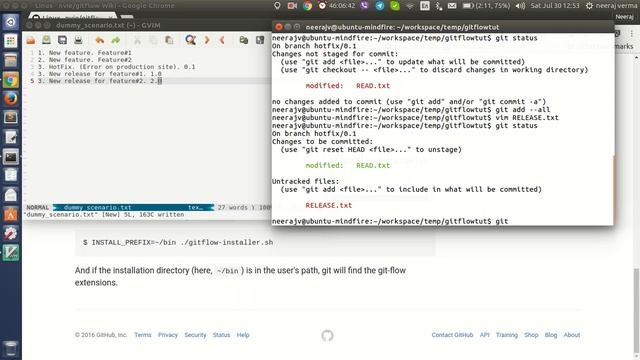Open the text editor icon in launcher
Screen dimensions: 640x360
click(11, 138)
